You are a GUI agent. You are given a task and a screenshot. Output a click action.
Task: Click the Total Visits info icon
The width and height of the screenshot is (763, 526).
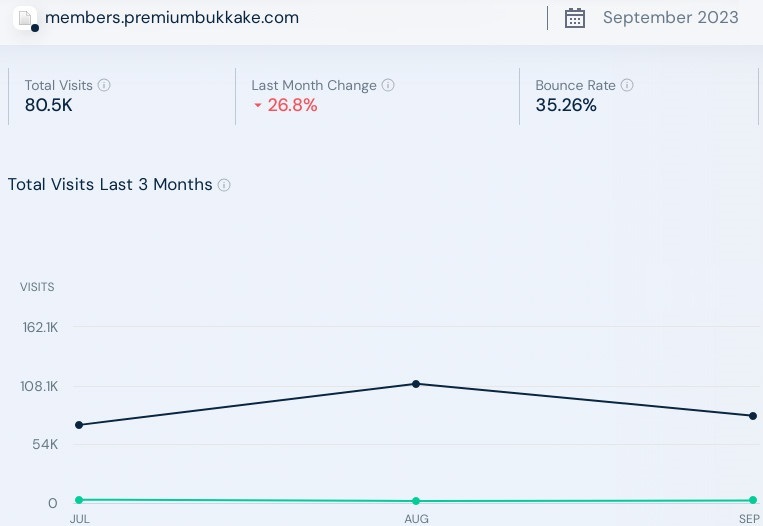[x=104, y=86]
